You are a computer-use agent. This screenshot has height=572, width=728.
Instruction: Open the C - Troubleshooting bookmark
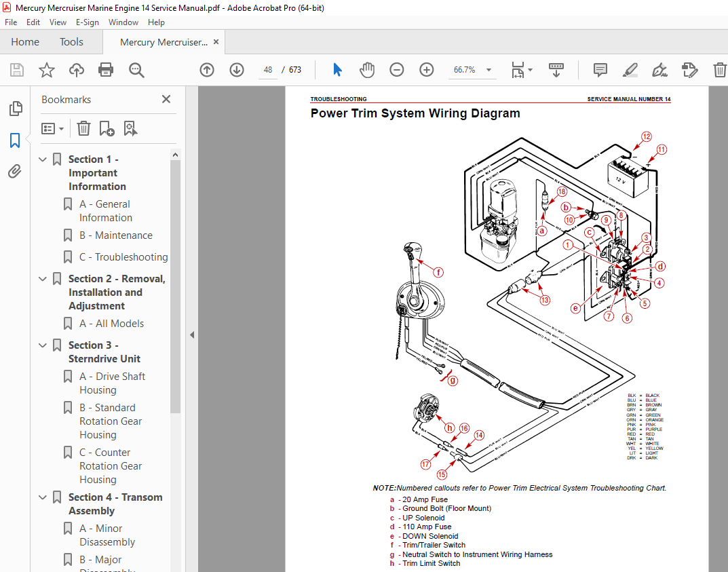[123, 257]
